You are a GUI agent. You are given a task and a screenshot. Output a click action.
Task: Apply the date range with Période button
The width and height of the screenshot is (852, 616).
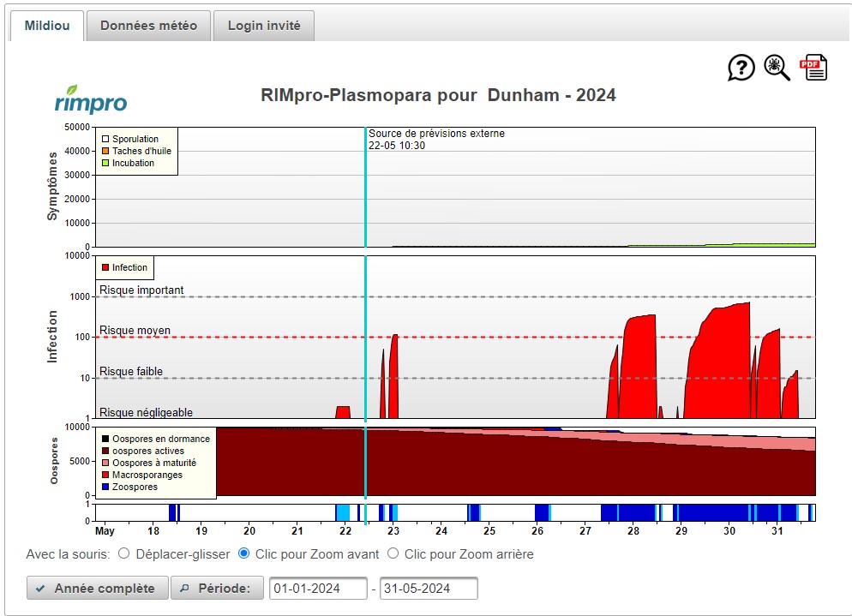(x=216, y=589)
